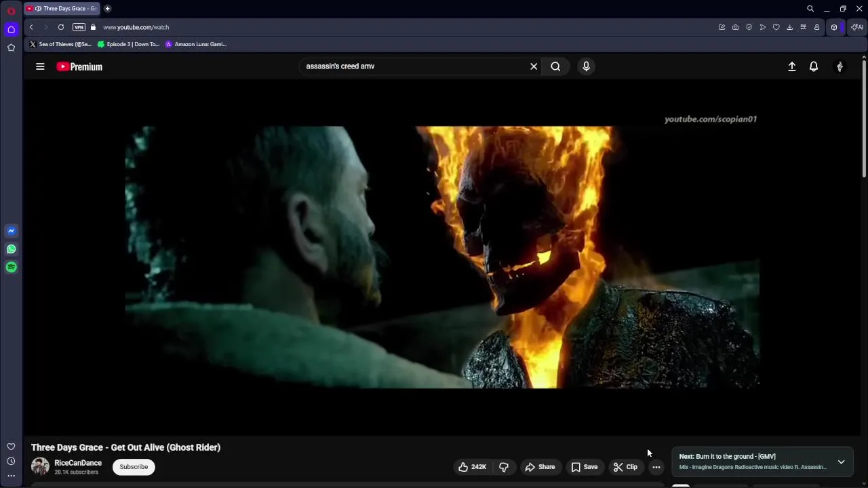Open the ad blocker shield icon
868x488 pixels.
(x=749, y=27)
